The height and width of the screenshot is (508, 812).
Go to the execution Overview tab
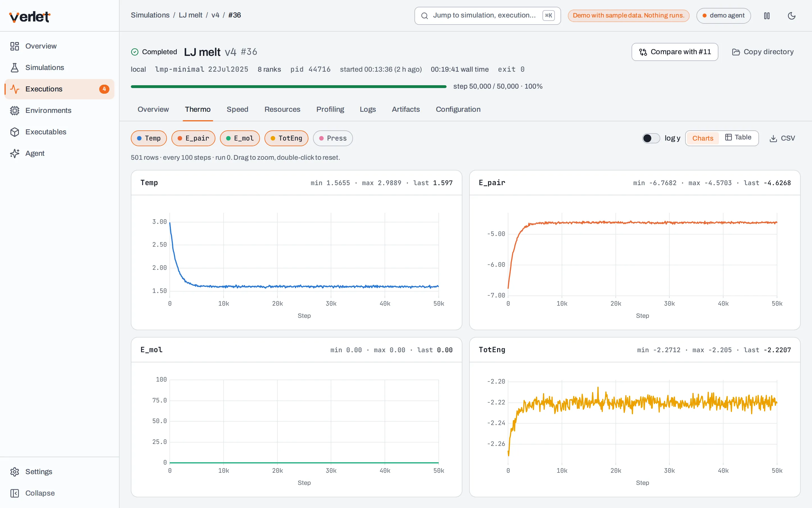[x=153, y=109]
